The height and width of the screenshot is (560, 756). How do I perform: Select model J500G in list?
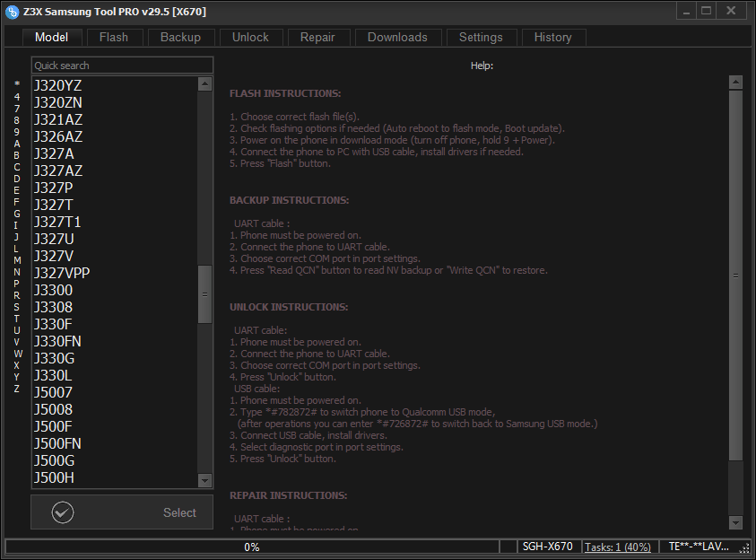pos(115,460)
